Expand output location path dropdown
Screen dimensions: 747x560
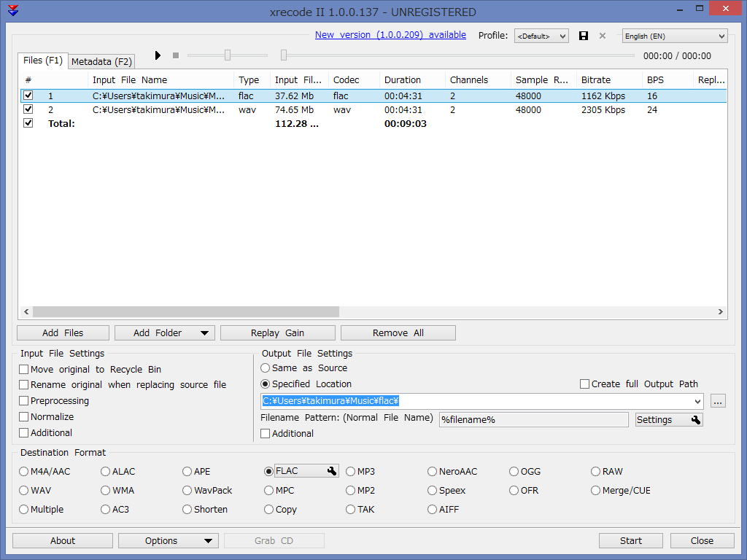697,401
